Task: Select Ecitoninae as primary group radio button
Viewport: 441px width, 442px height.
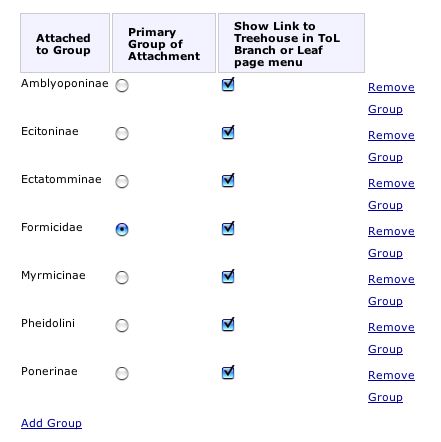Action: pos(122,133)
